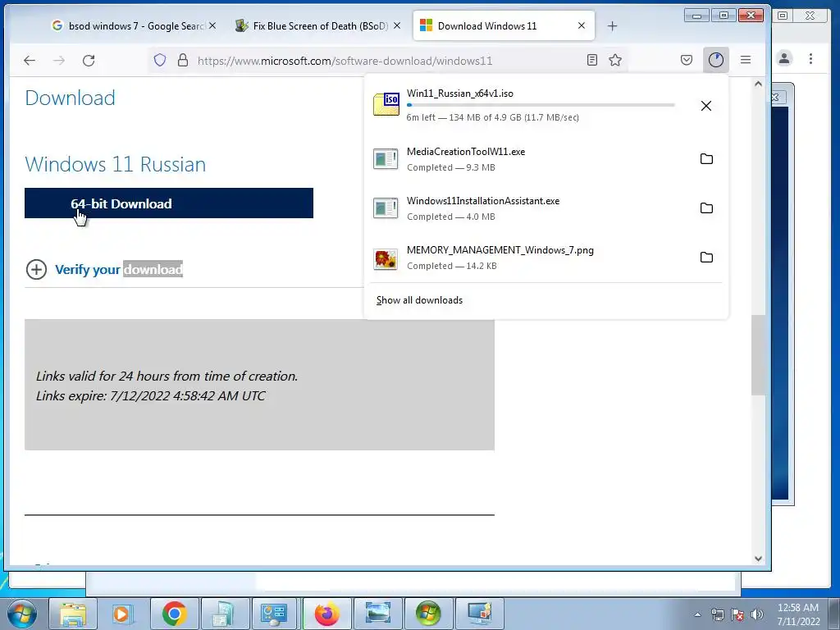Viewport: 840px width, 630px height.
Task: Open a new browser tab
Action: [x=612, y=25]
